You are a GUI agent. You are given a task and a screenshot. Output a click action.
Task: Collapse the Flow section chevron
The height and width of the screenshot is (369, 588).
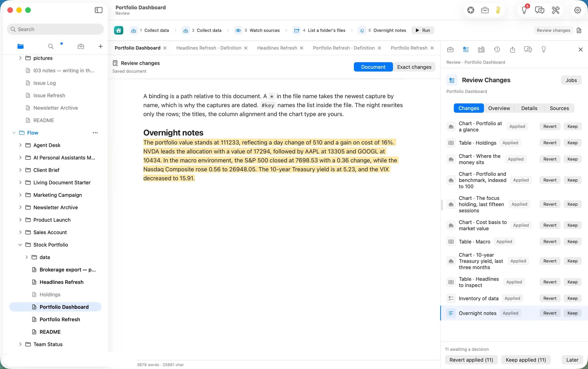[14, 133]
